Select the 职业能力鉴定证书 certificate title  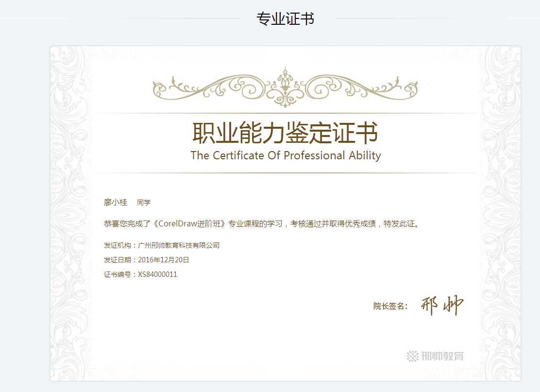285,133
